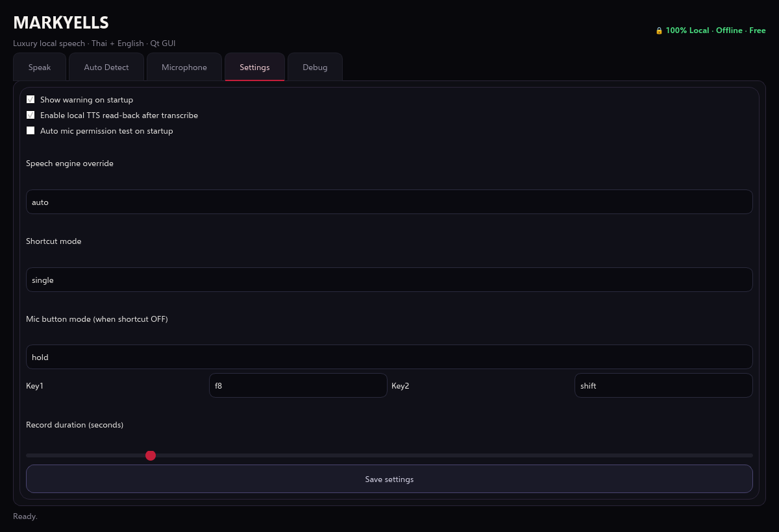This screenshot has width=779, height=532.
Task: Switch to the Speak tab
Action: click(40, 67)
